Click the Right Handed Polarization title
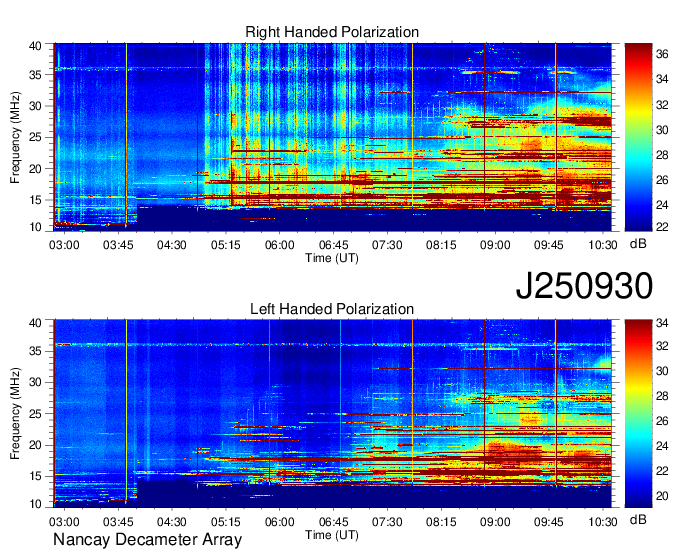The height and width of the screenshot is (552, 680). pos(332,33)
